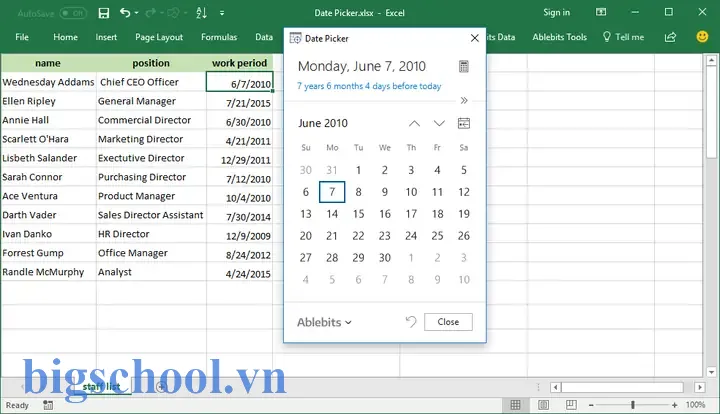Click the 100% zoom level
The height and width of the screenshot is (414, 720).
click(695, 405)
